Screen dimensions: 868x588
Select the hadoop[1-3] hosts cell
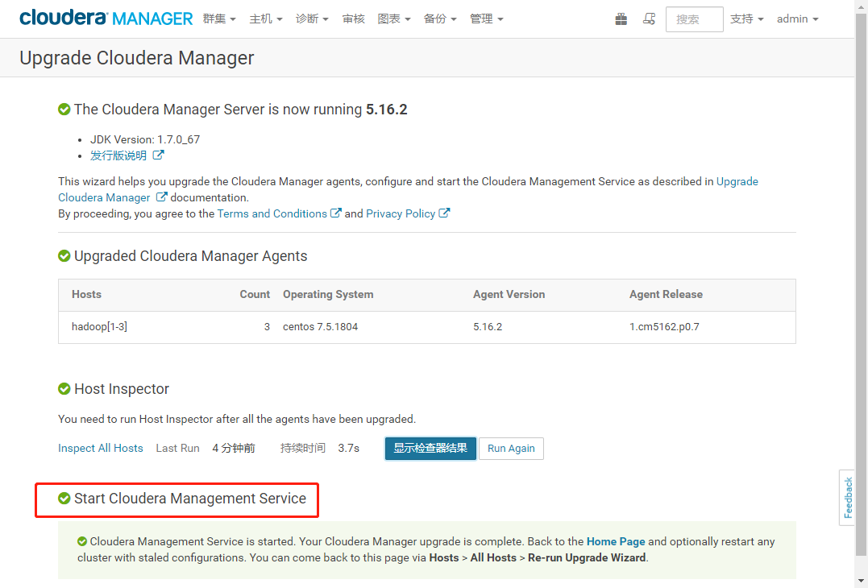pyautogui.click(x=100, y=327)
